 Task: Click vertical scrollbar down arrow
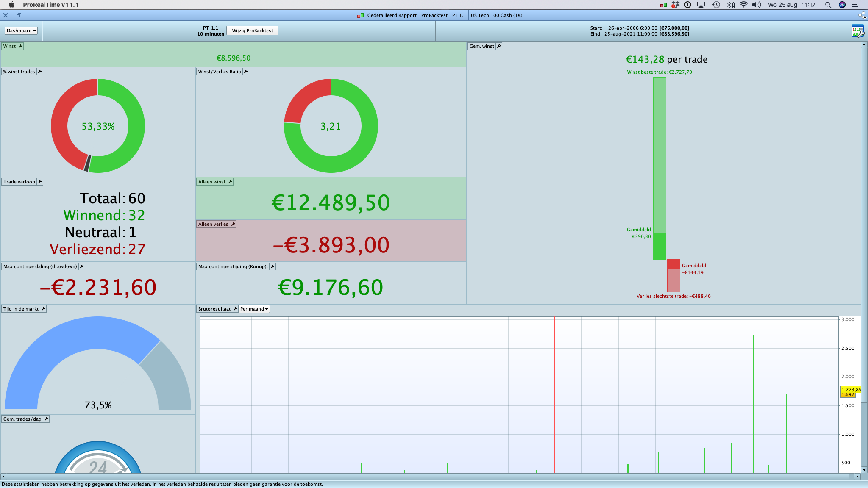tap(864, 469)
